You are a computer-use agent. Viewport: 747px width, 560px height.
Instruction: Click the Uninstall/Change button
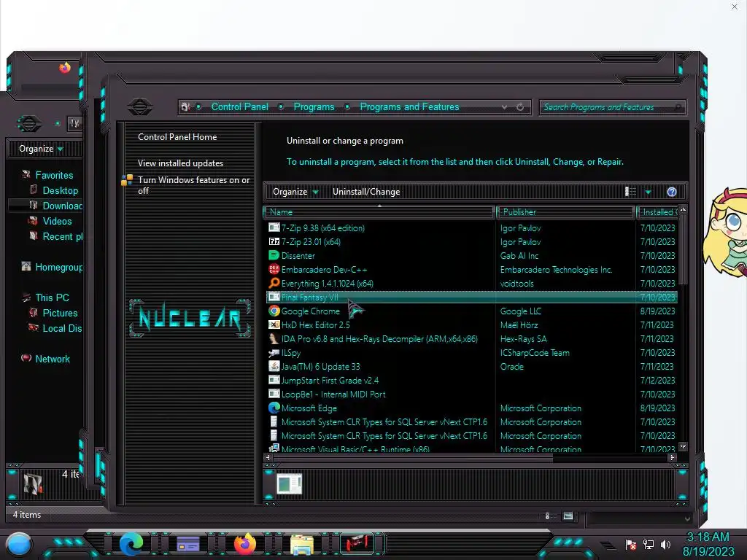pyautogui.click(x=366, y=192)
